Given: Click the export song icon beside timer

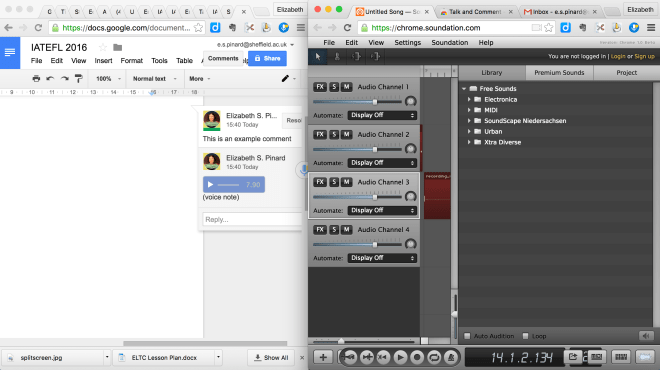Looking at the screenshot, I should 573,357.
